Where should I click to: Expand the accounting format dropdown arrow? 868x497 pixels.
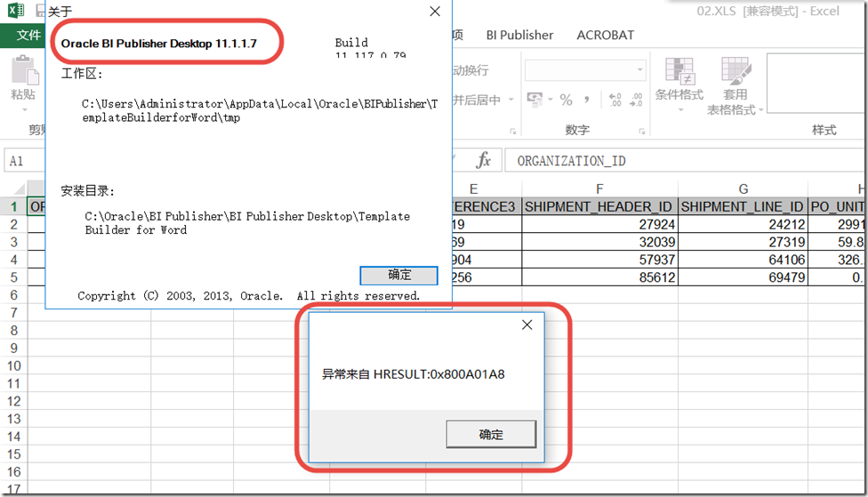point(551,100)
